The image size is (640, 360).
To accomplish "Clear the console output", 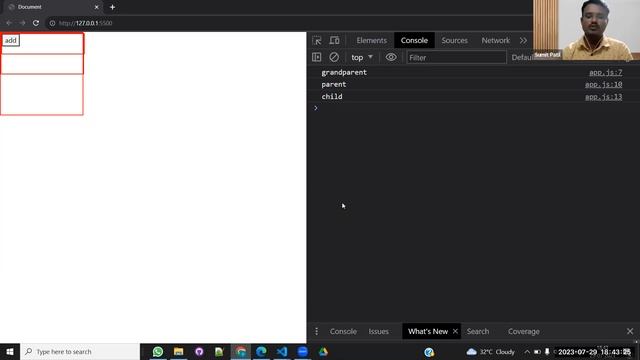I will click(334, 57).
